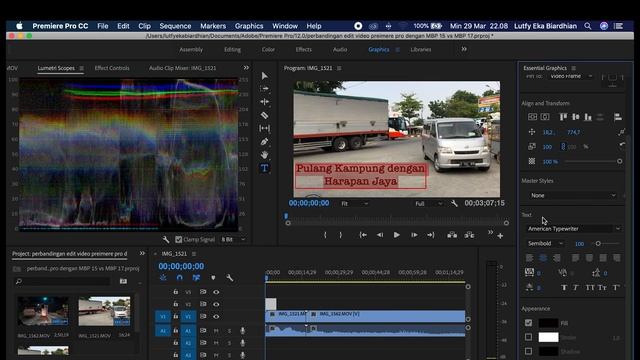Click the Go to In point button
Viewport: 640px width, 360px height.
click(x=363, y=235)
